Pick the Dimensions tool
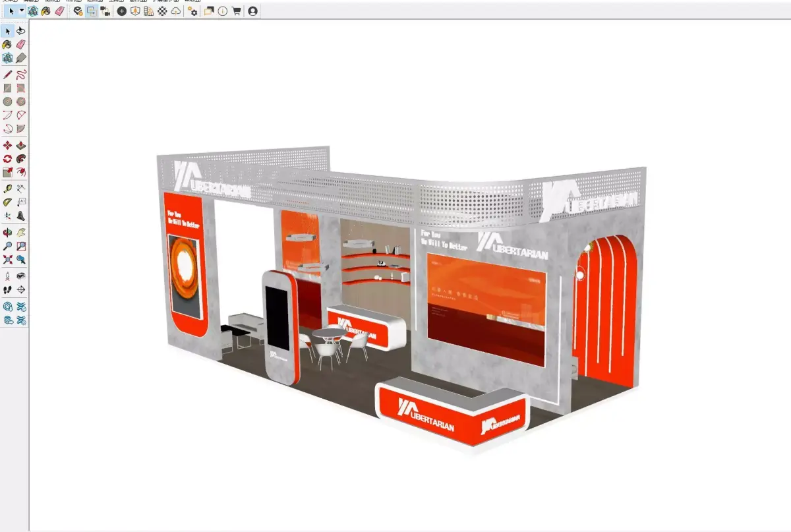791x532 pixels. click(21, 189)
